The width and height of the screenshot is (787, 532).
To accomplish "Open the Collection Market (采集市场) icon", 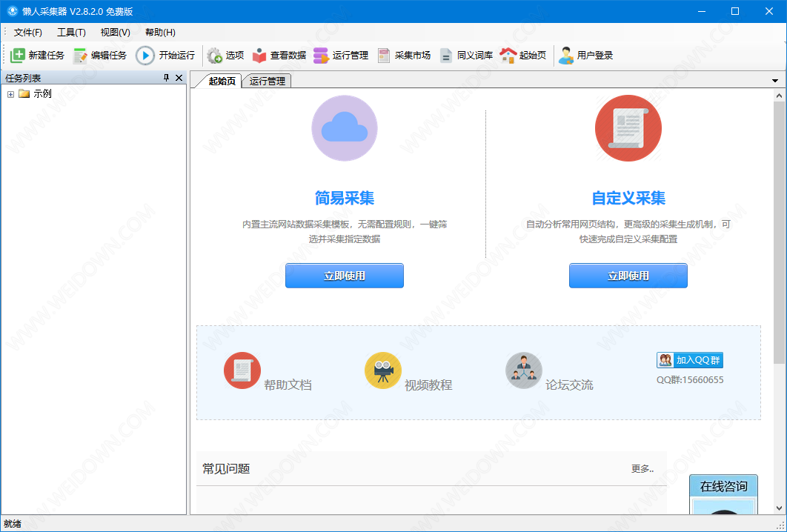I will [384, 56].
